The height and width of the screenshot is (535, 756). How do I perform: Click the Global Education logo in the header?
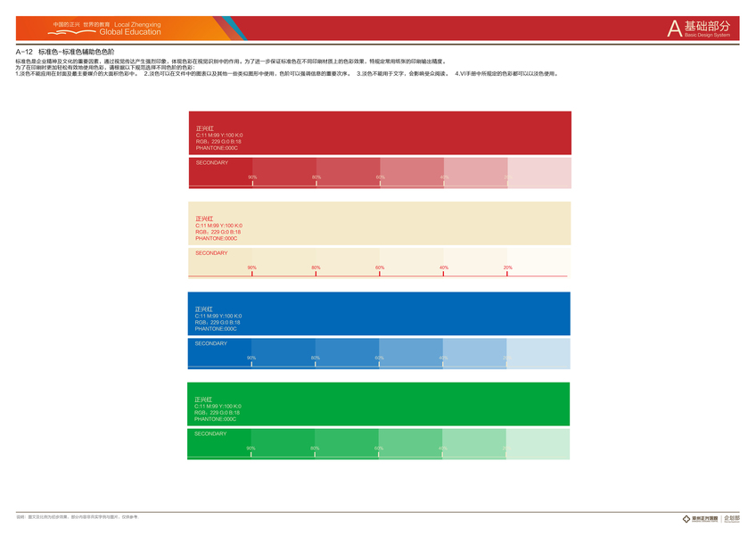coord(105,29)
